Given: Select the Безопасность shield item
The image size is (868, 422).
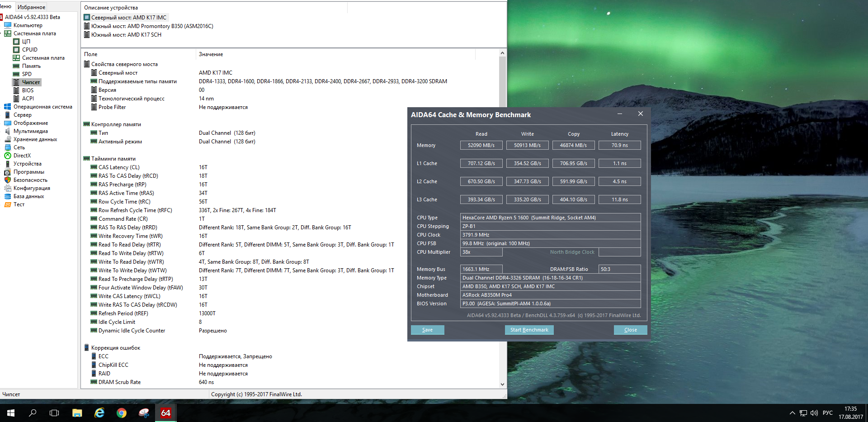Looking at the screenshot, I should (x=30, y=180).
